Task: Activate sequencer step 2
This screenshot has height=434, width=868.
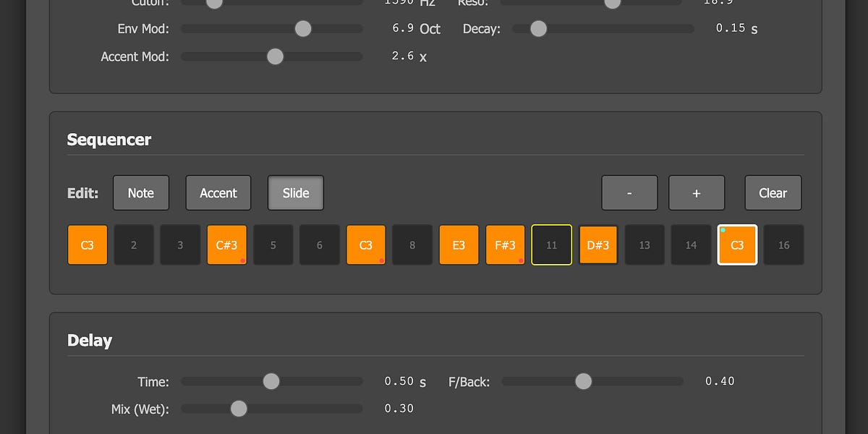Action: 134,245
